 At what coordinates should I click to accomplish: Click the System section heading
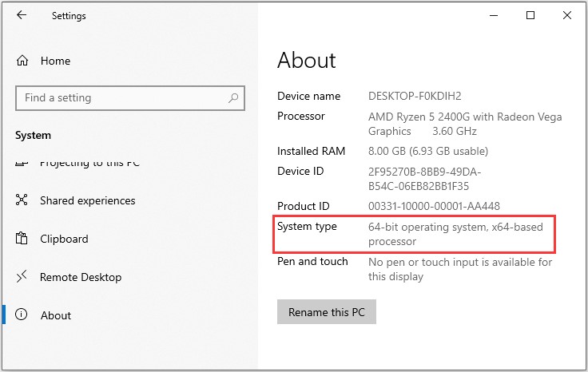click(x=33, y=135)
